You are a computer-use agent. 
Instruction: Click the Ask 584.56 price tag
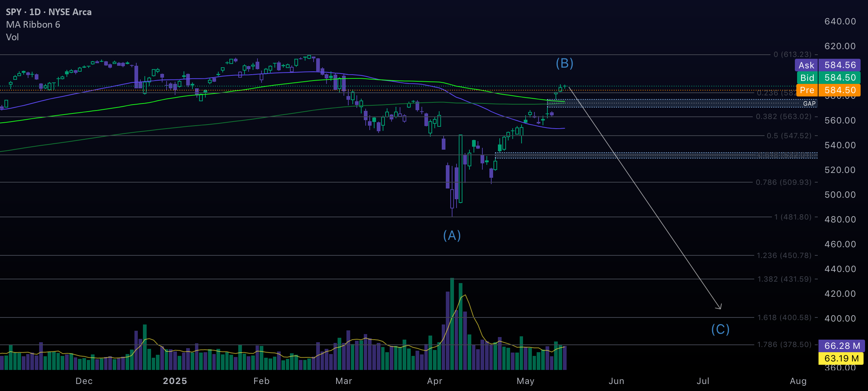828,65
